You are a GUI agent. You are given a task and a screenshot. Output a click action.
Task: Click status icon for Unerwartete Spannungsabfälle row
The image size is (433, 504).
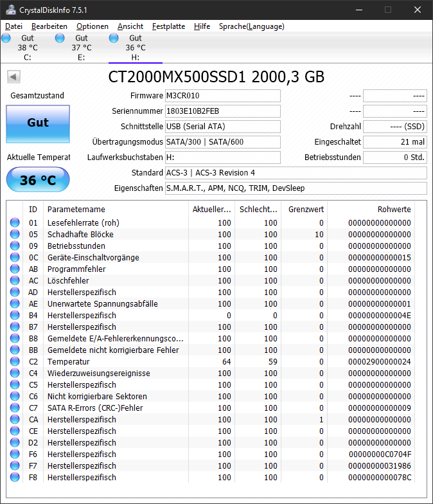(15, 303)
